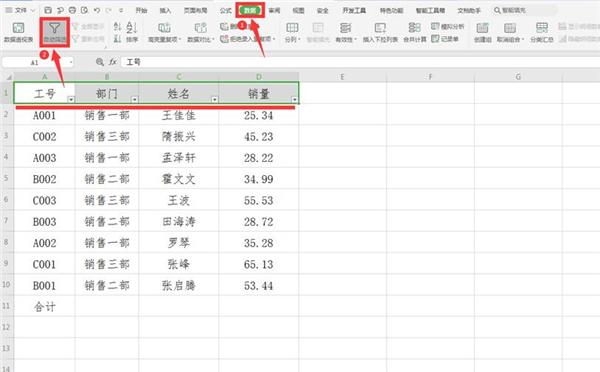Open the 文档助手 ribbon tab
The image size is (600, 372).
469,10
